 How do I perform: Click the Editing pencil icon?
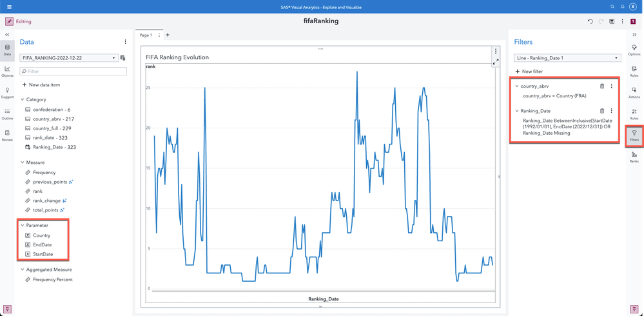[9, 21]
